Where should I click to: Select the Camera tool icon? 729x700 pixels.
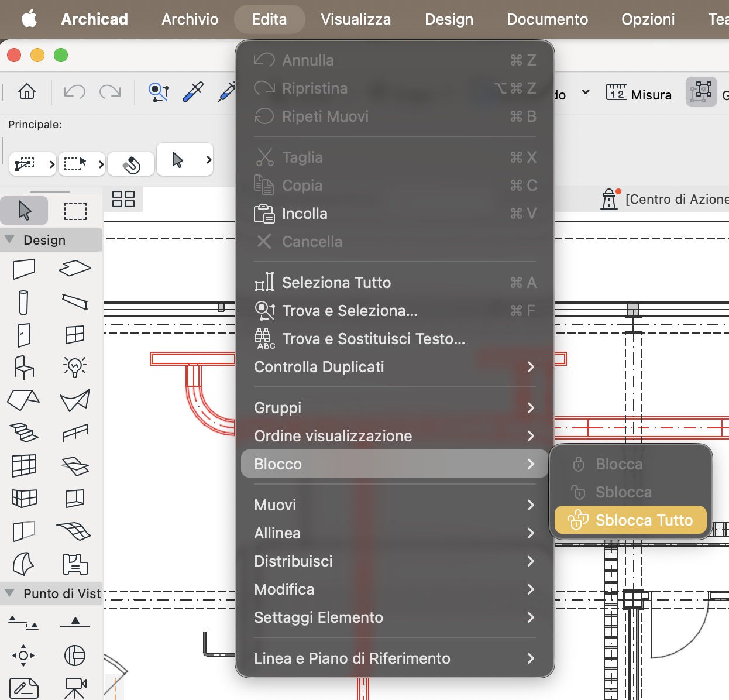pos(75,688)
